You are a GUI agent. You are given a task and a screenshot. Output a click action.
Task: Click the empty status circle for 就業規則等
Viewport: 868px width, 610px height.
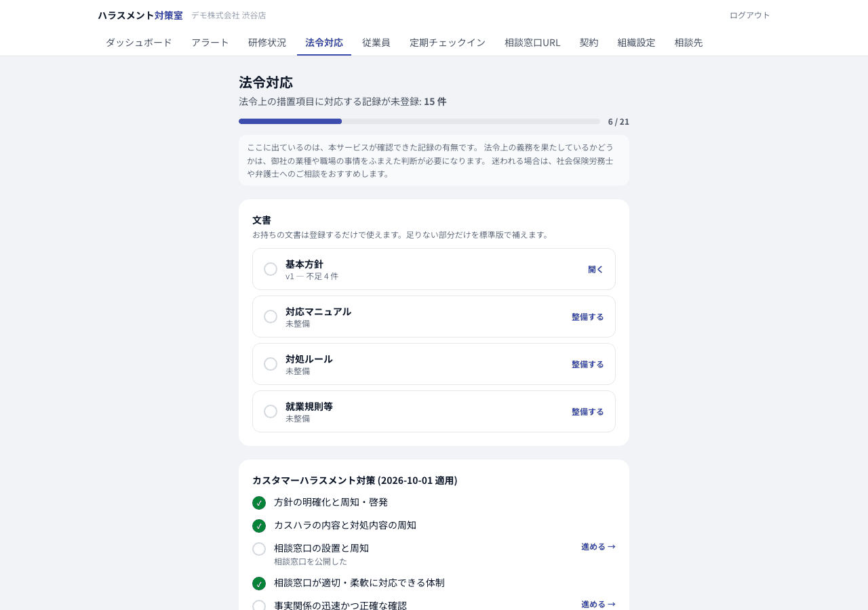(x=271, y=411)
